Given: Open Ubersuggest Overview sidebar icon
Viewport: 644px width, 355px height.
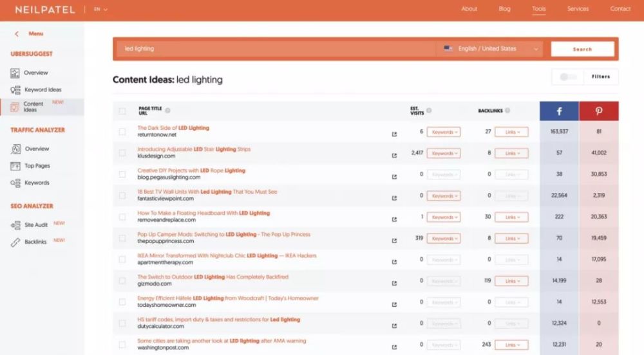Looking at the screenshot, I should tap(15, 73).
